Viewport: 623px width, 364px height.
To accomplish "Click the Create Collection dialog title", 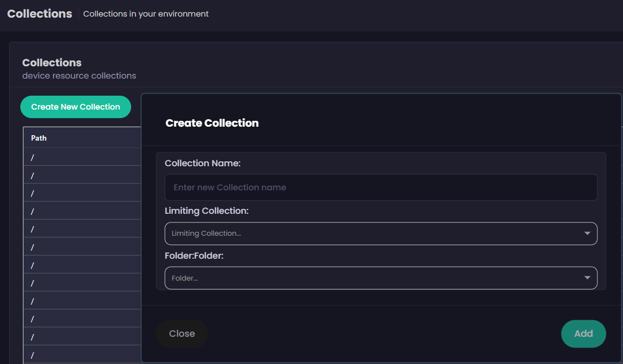I will (x=212, y=123).
